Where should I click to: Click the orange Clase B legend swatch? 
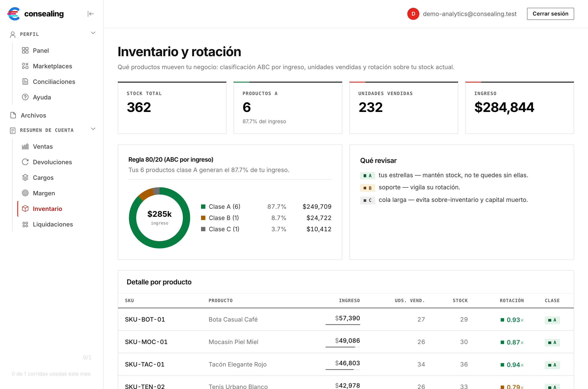(203, 218)
